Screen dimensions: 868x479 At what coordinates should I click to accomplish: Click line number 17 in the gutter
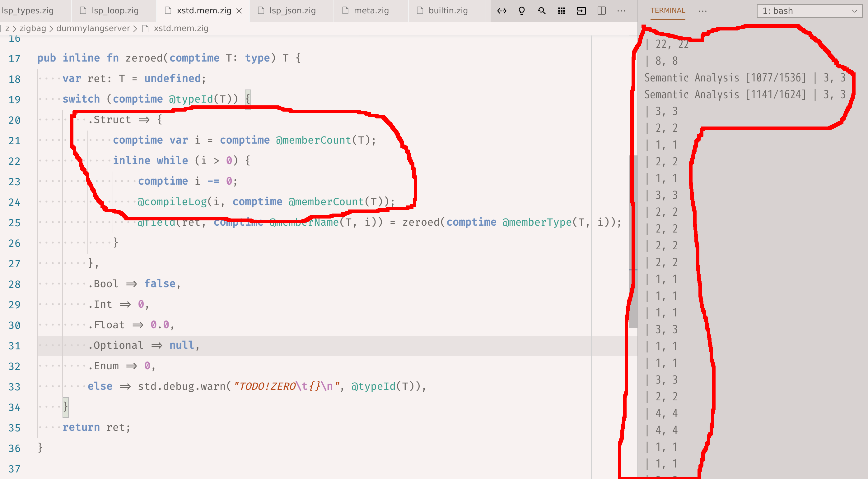(15, 58)
